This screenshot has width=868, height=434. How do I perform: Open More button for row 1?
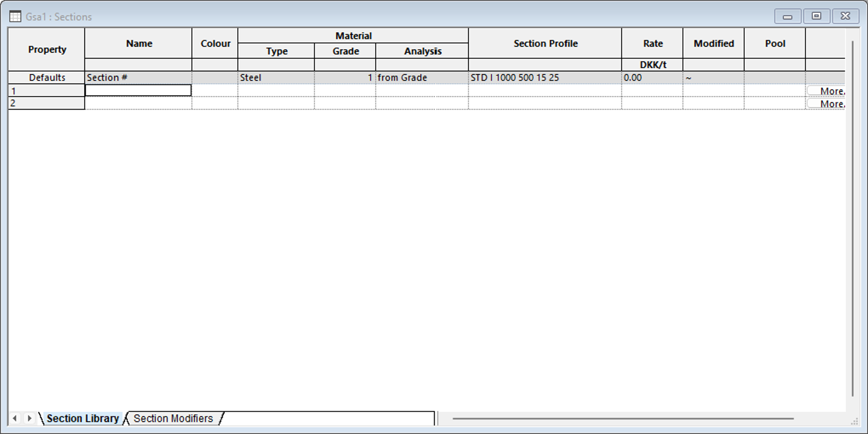[x=826, y=91]
